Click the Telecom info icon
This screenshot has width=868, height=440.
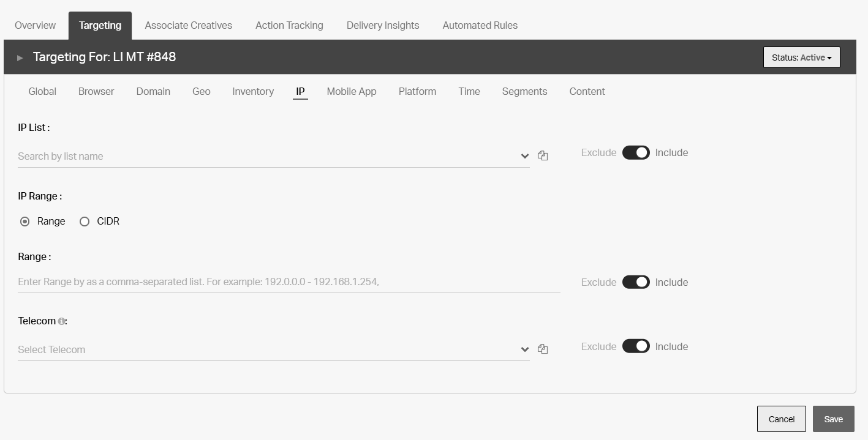[x=61, y=321]
